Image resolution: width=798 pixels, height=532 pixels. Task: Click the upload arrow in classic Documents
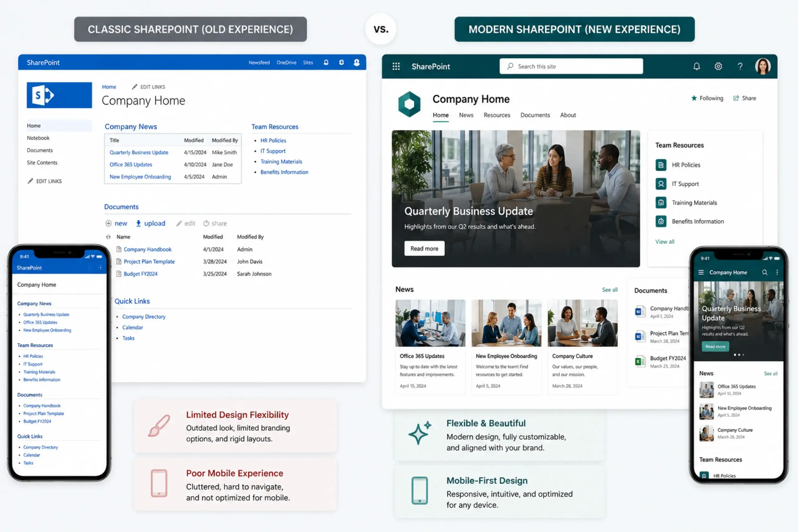pos(138,223)
